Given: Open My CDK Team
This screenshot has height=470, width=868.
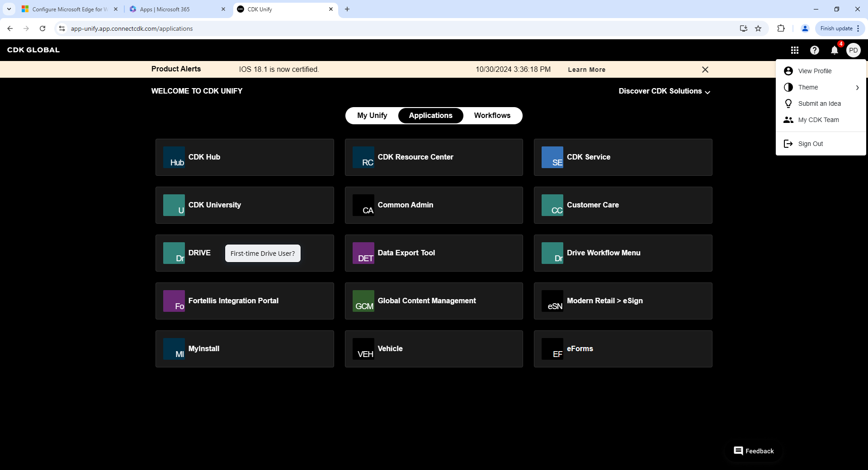Looking at the screenshot, I should tap(821, 120).
